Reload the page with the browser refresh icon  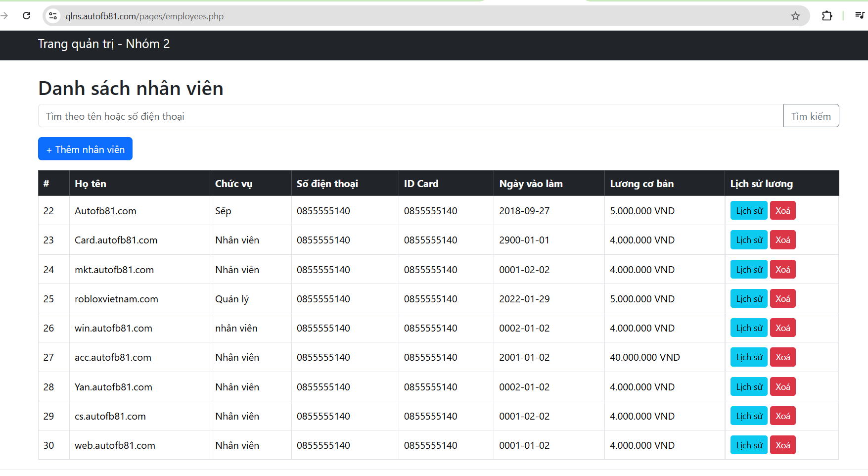click(27, 16)
